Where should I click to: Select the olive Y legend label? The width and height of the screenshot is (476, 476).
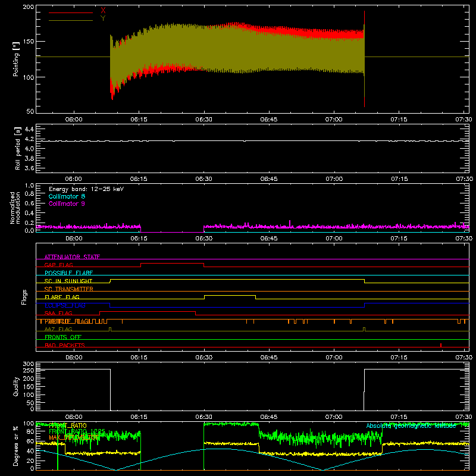click(x=103, y=18)
